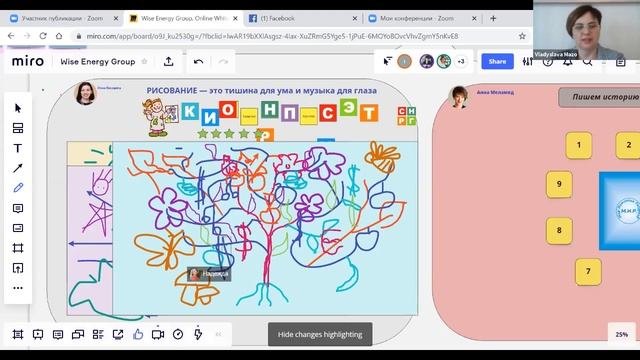Click the Share button
The width and height of the screenshot is (640, 360).
pos(497,61)
